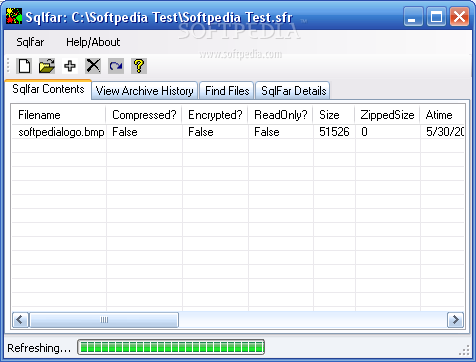The width and height of the screenshot is (476, 362).
Task: Sort by the ReadOnly? column header
Action: pos(280,115)
